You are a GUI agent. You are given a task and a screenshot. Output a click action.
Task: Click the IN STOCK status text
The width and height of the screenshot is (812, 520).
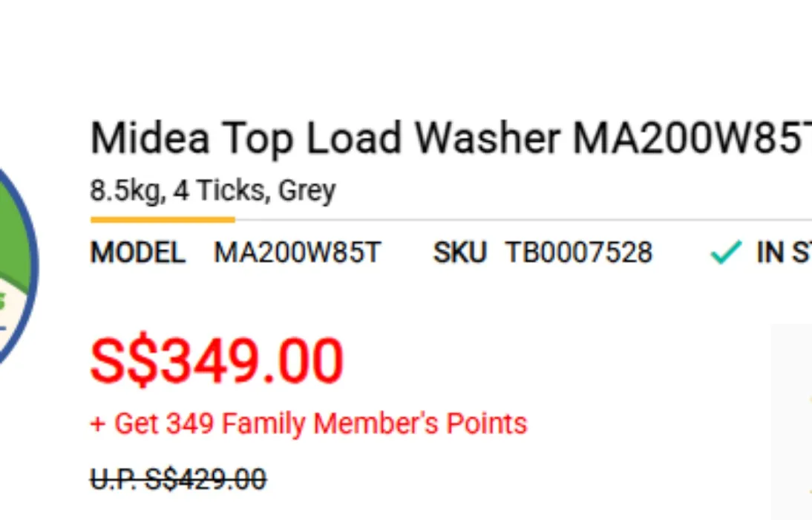784,253
